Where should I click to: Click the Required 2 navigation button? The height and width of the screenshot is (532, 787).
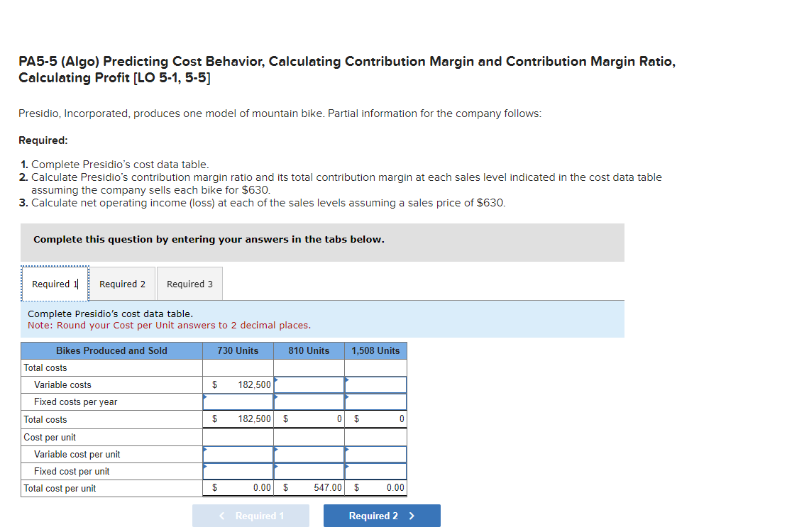click(x=382, y=516)
